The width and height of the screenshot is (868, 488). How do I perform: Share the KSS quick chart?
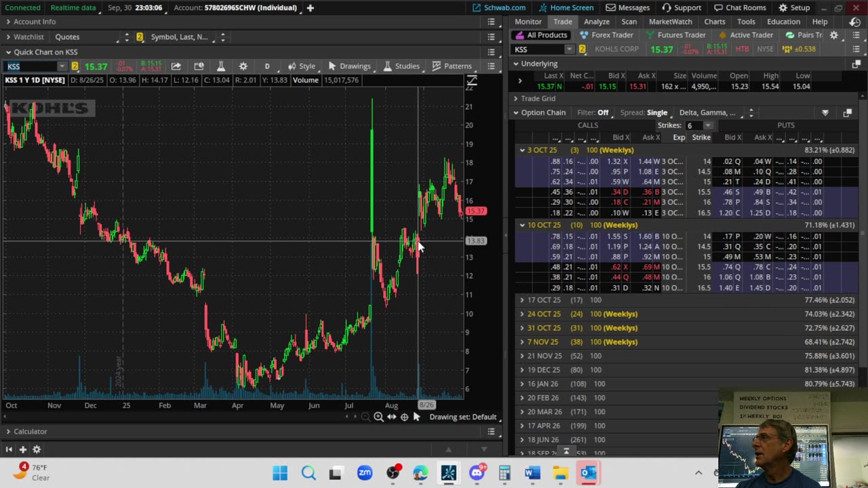pyautogui.click(x=176, y=66)
